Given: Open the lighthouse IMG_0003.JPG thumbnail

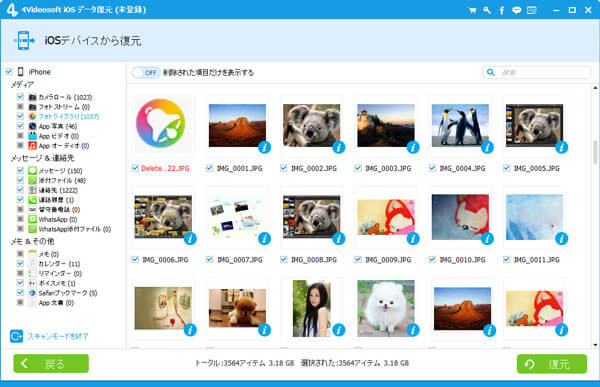Looking at the screenshot, I should click(x=386, y=125).
